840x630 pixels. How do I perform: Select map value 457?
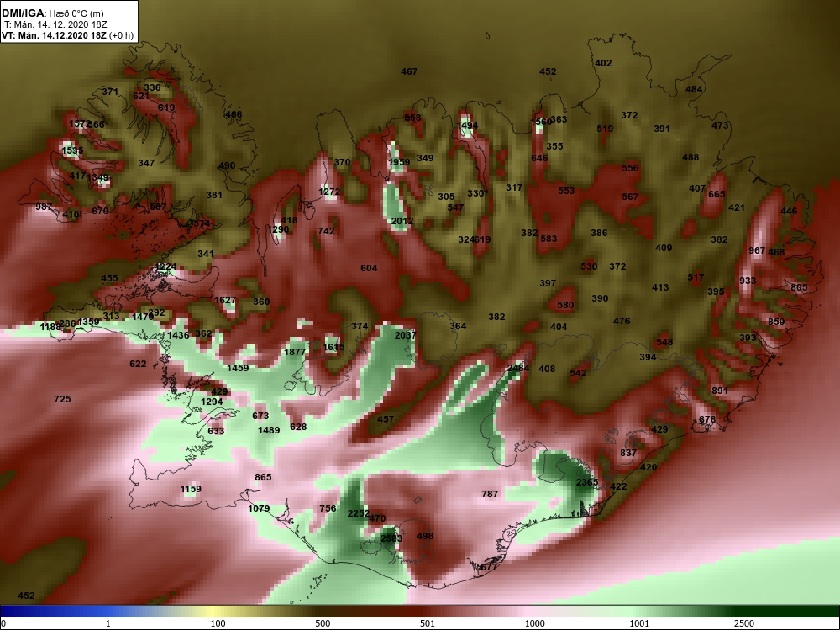tap(386, 419)
